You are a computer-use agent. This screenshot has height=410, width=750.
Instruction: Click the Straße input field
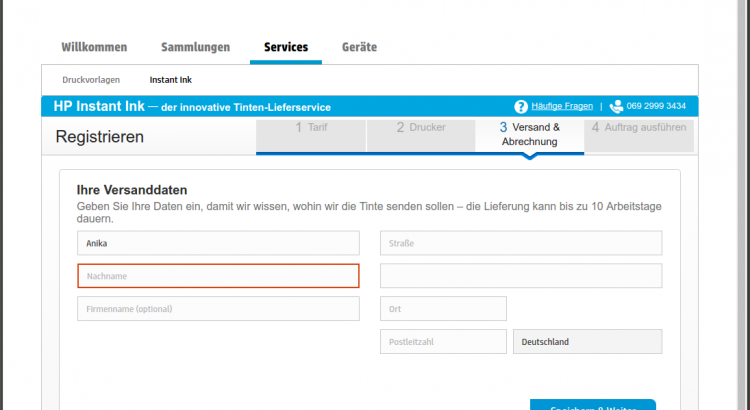[521, 243]
